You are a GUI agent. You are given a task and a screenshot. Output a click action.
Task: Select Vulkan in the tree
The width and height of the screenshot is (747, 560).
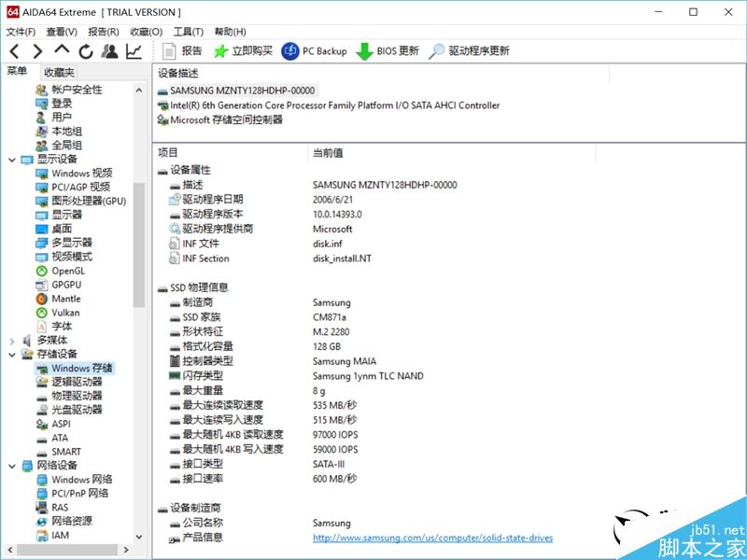(58, 313)
